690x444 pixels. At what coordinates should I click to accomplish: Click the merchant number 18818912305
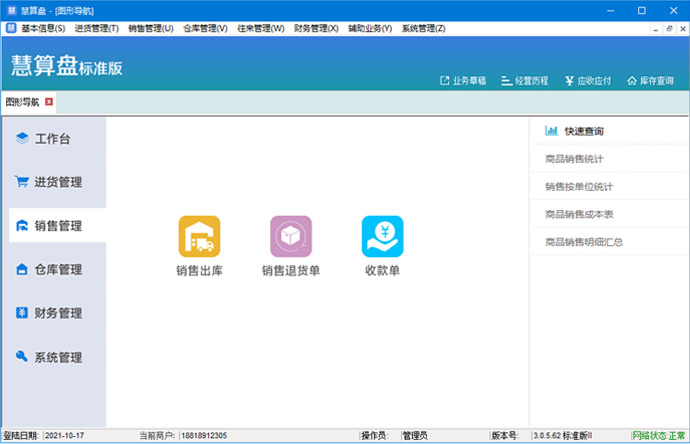(204, 436)
